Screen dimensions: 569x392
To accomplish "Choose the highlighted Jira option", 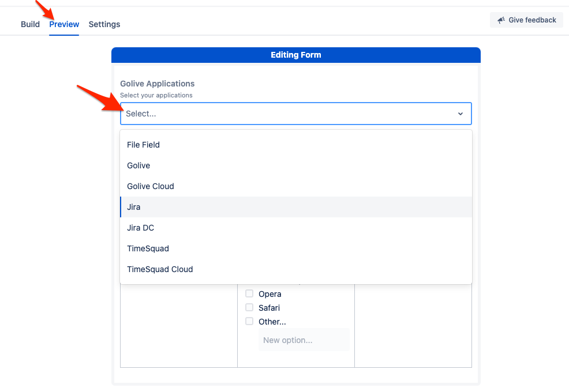I will click(134, 207).
